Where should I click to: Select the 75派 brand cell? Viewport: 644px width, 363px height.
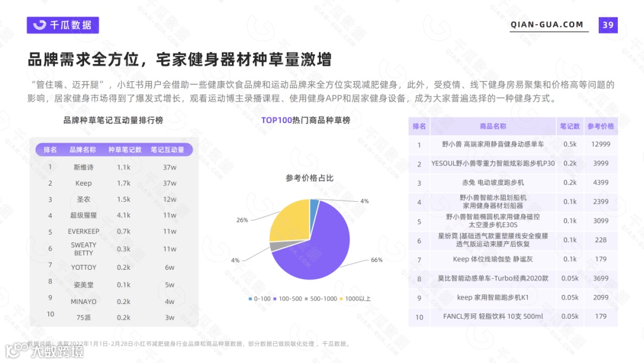pyautogui.click(x=83, y=318)
